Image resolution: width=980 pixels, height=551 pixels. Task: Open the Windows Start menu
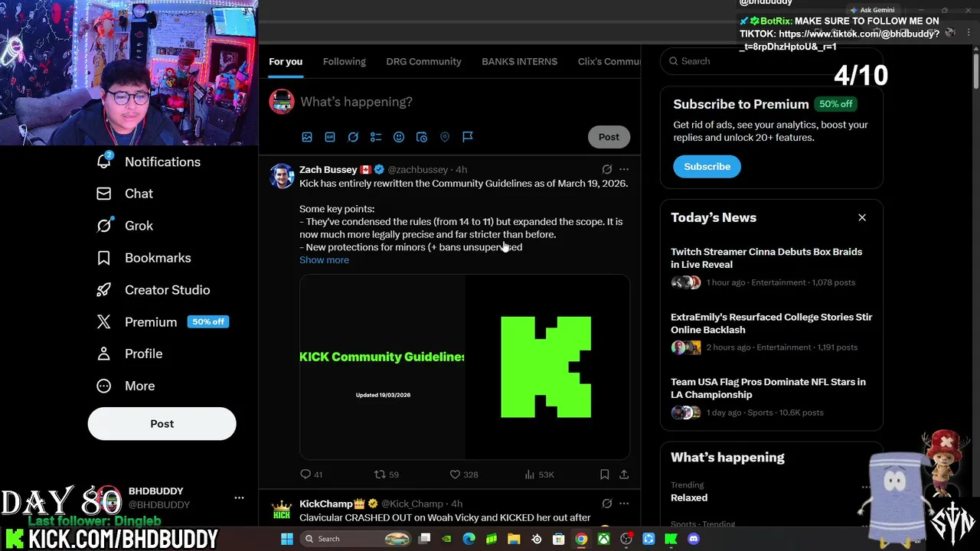(286, 539)
